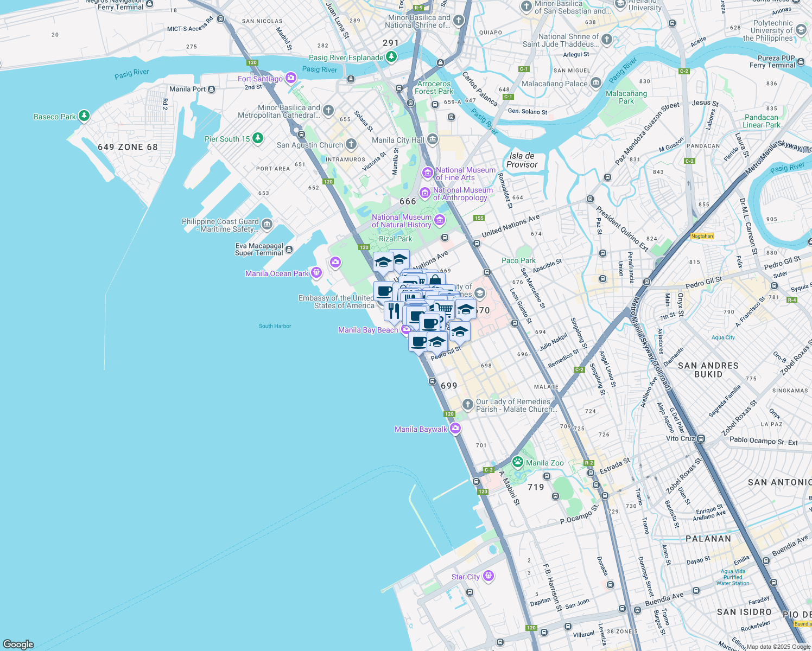Select the San Sebastian Basilica cross pin
The image size is (812, 651).
tap(526, 6)
